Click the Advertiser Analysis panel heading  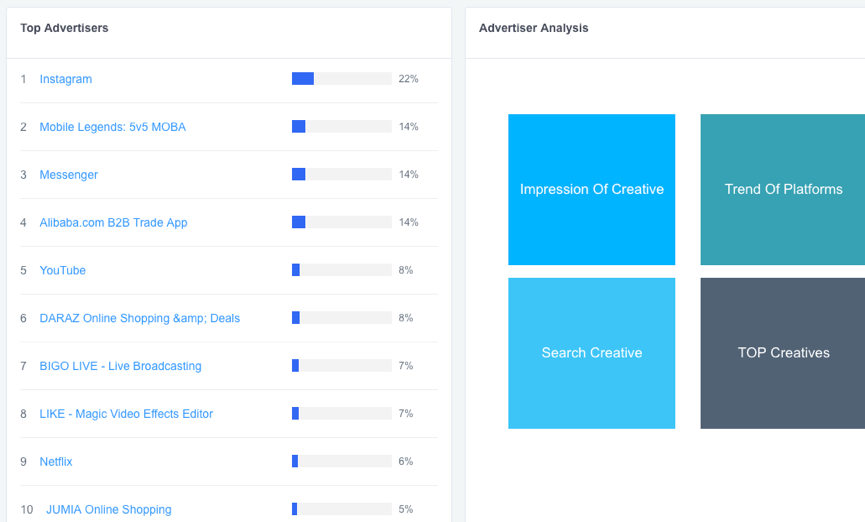[533, 28]
